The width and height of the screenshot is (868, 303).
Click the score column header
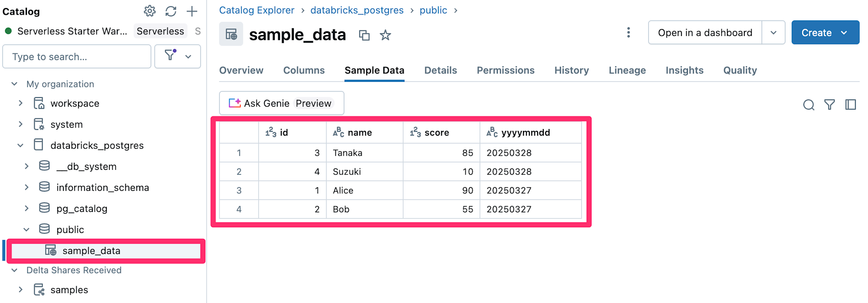click(441, 133)
